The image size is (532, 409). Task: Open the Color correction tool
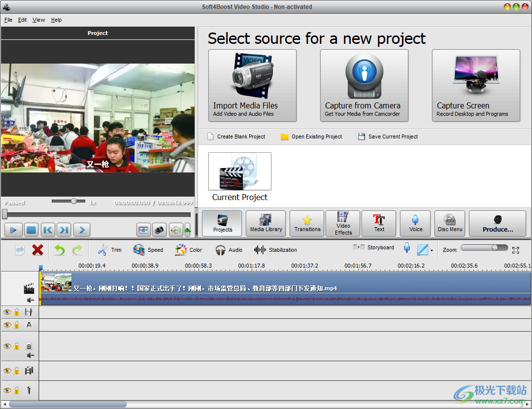(x=188, y=250)
